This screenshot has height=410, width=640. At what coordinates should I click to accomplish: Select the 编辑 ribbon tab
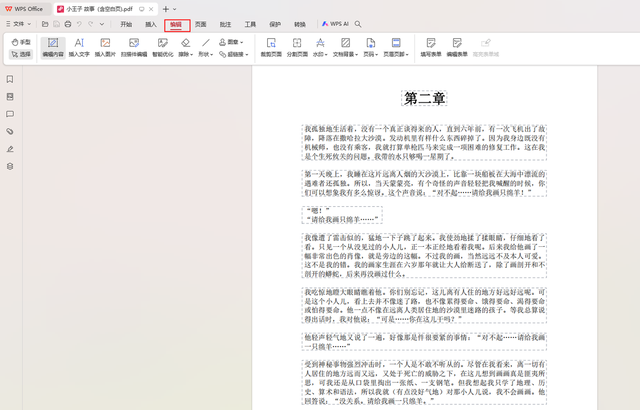click(x=176, y=25)
